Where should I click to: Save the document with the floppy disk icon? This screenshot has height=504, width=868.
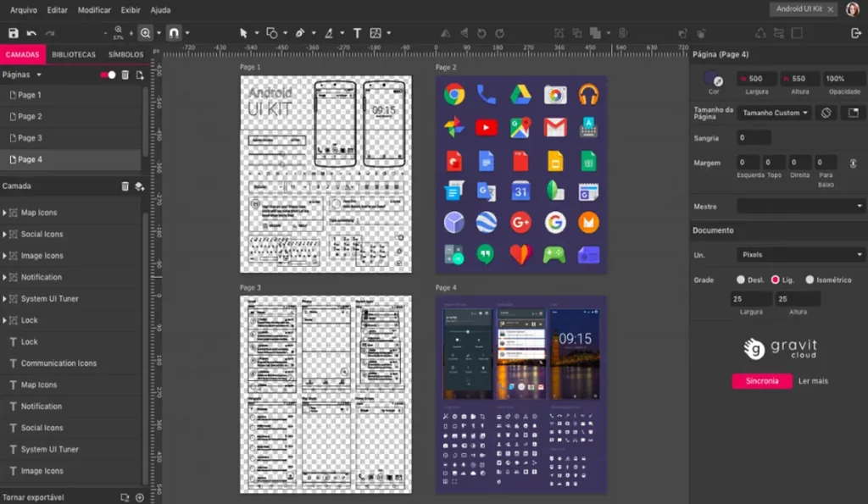[x=14, y=33]
